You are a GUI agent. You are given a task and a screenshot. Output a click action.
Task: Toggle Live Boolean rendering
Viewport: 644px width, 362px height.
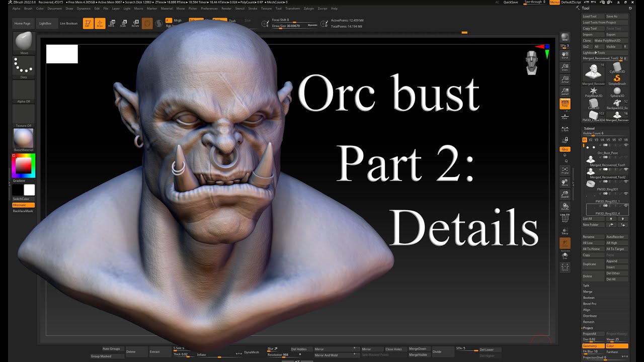69,23
